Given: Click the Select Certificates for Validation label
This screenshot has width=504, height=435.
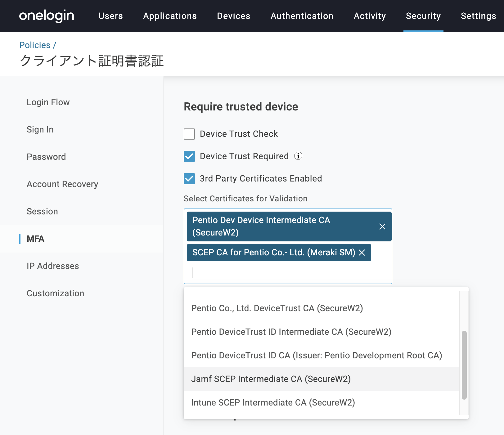Looking at the screenshot, I should (245, 199).
